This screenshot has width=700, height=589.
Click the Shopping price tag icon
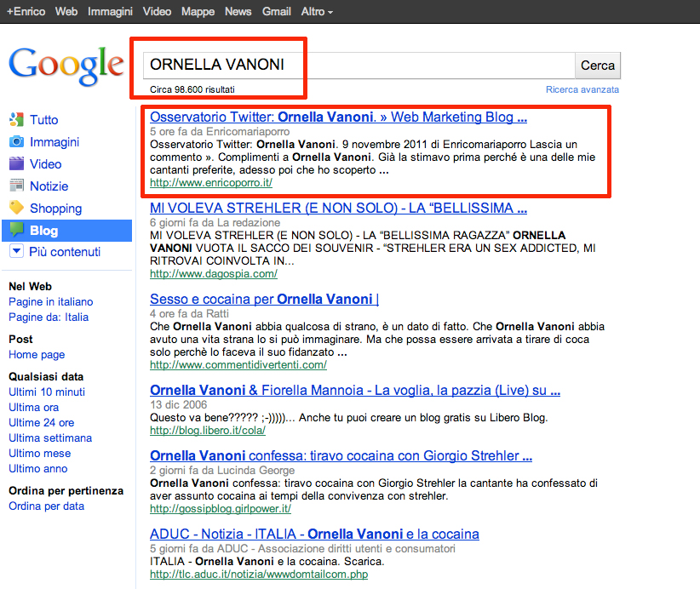click(x=16, y=208)
